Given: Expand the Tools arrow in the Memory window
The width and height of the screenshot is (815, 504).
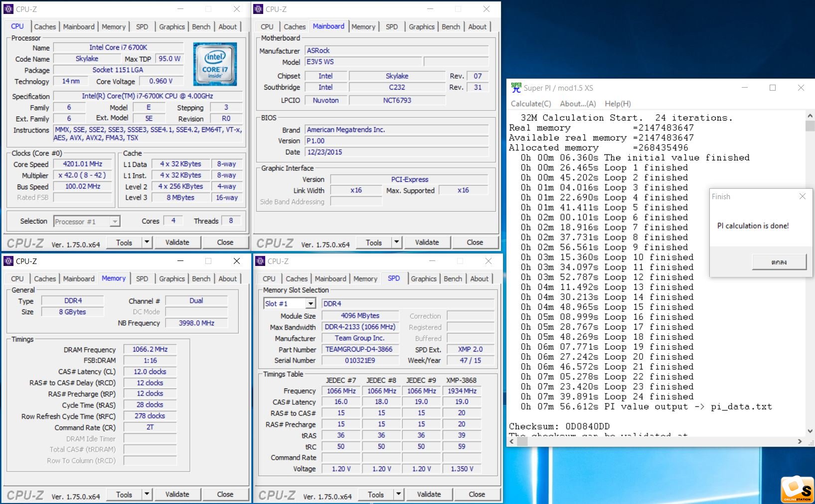Looking at the screenshot, I should pyautogui.click(x=147, y=495).
